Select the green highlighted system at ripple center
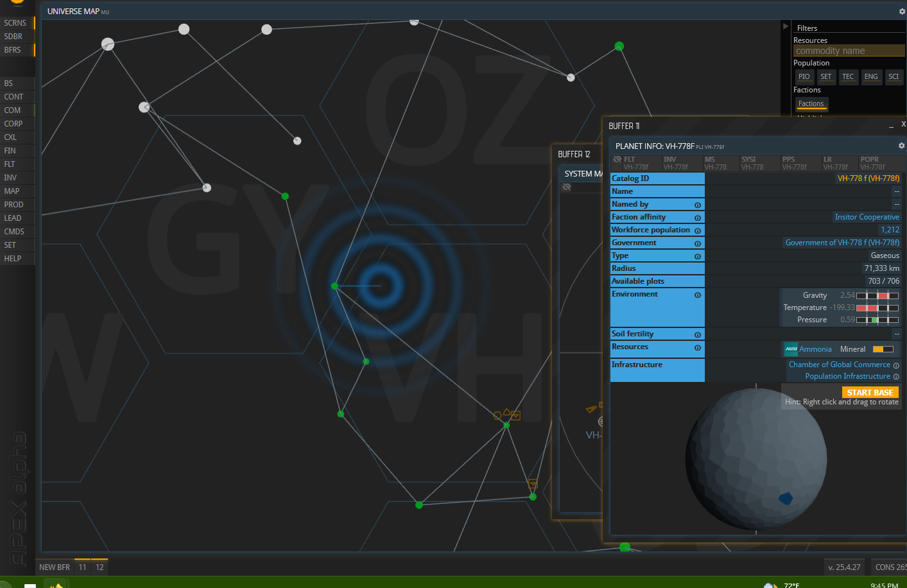This screenshot has height=588, width=907. click(334, 286)
